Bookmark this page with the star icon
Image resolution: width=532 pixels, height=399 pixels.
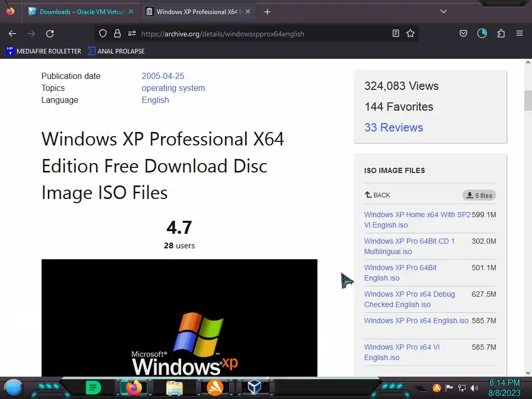pyautogui.click(x=410, y=33)
